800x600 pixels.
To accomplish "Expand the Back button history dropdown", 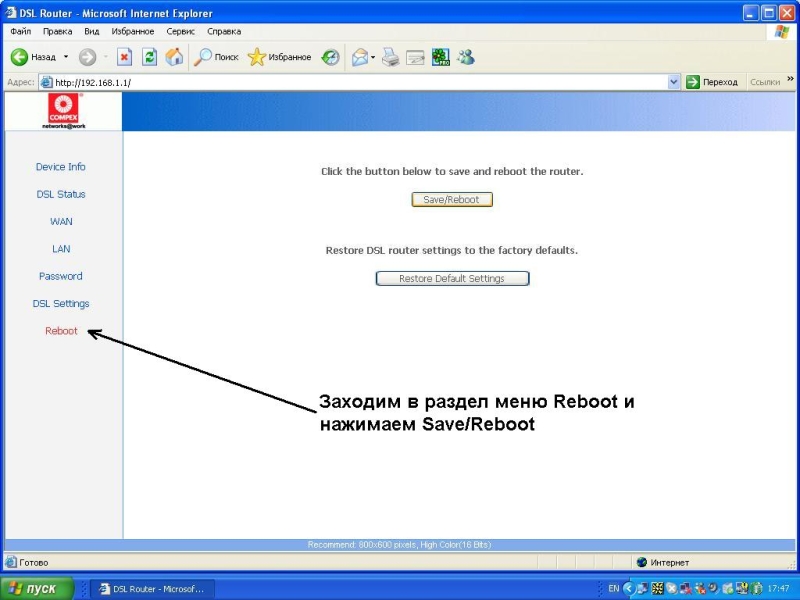I will [66, 57].
